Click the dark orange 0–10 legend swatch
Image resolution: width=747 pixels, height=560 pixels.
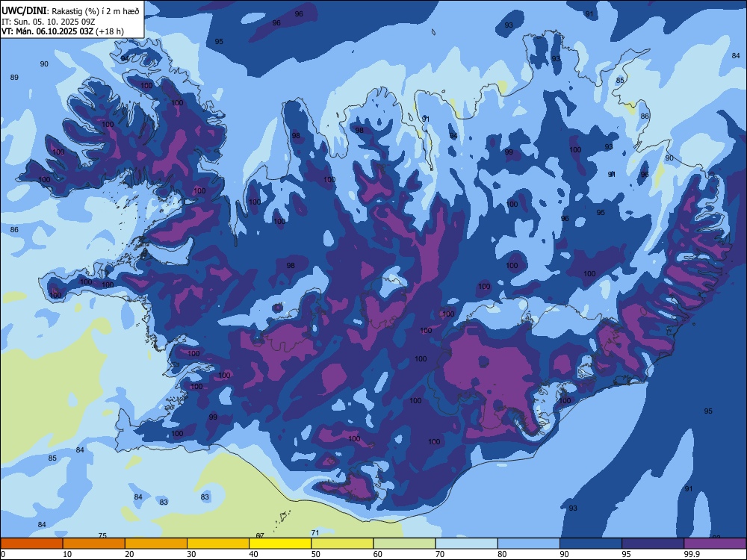[x=31, y=544]
